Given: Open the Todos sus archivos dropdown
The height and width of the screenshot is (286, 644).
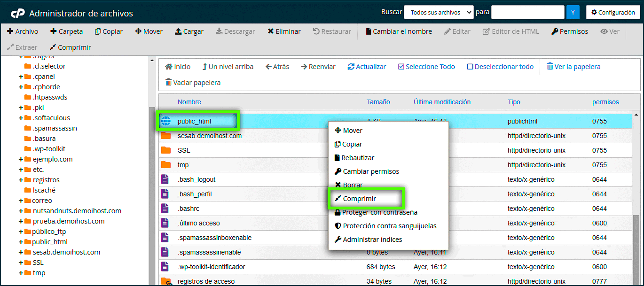Looking at the screenshot, I should click(439, 12).
